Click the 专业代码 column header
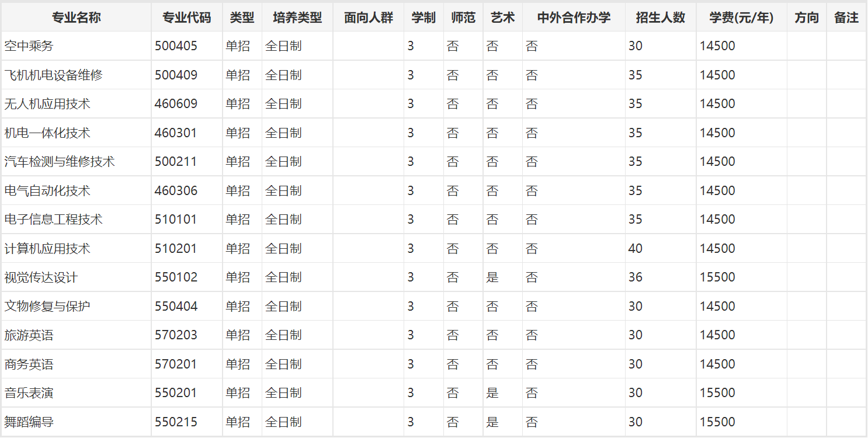The width and height of the screenshot is (868, 438). (186, 18)
